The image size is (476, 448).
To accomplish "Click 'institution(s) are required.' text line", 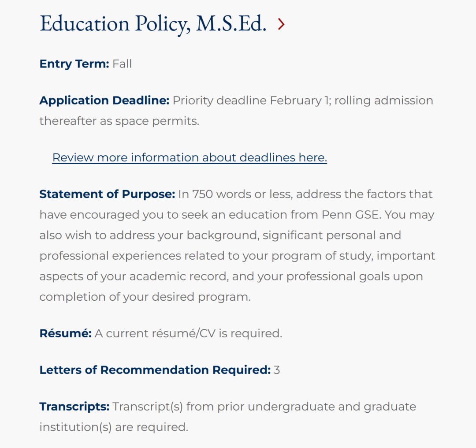I will point(113,427).
